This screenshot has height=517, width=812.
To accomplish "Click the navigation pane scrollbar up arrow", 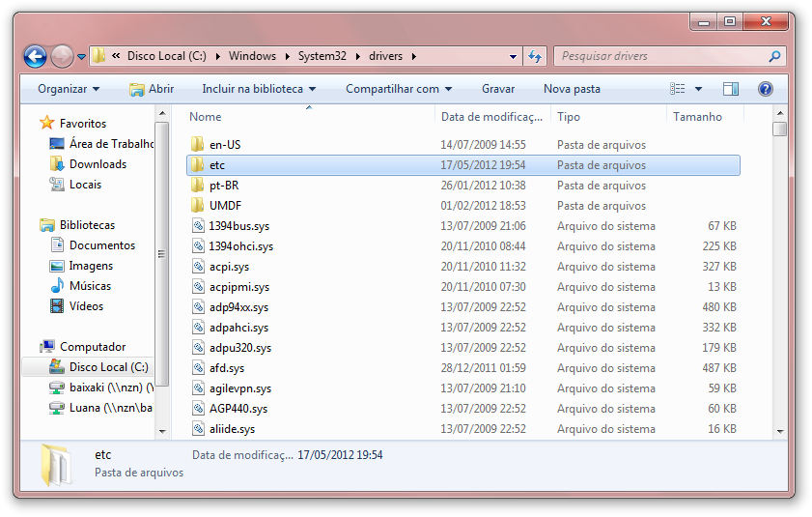I will [x=162, y=113].
